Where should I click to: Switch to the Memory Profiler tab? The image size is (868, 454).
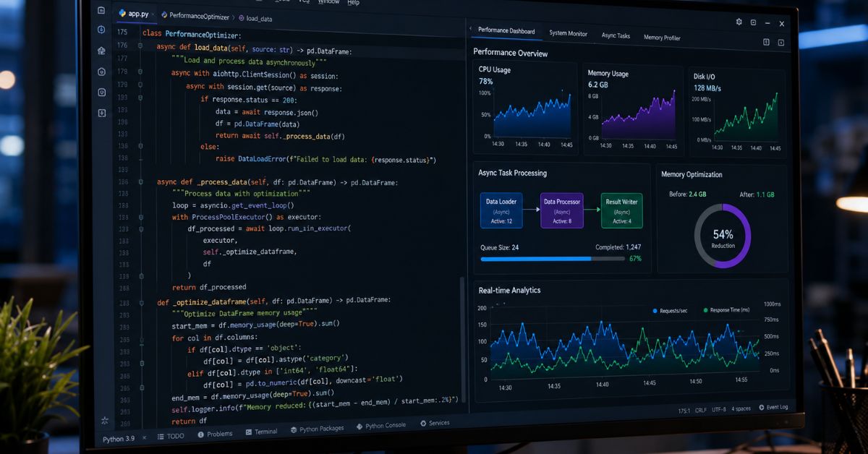pos(662,37)
